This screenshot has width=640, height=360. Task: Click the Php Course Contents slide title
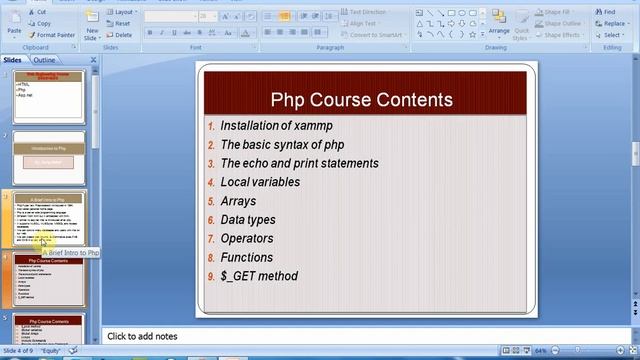click(362, 100)
